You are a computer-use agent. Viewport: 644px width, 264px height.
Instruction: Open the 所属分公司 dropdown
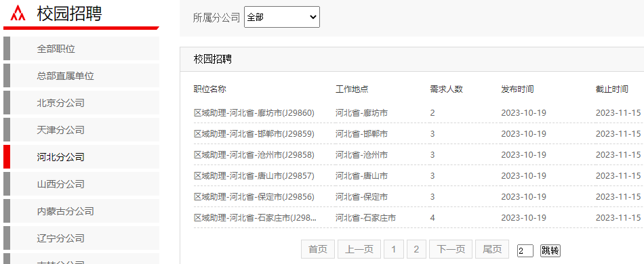282,17
